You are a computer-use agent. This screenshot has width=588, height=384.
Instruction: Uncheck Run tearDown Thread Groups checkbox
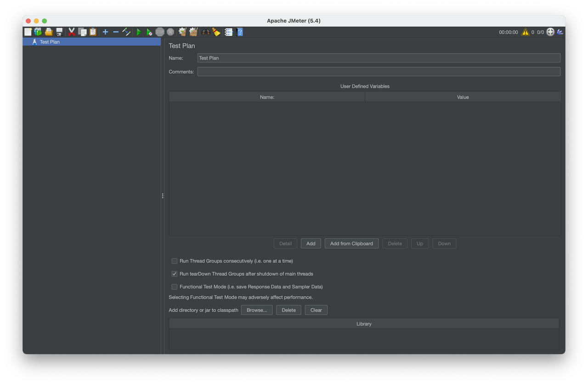click(x=175, y=274)
